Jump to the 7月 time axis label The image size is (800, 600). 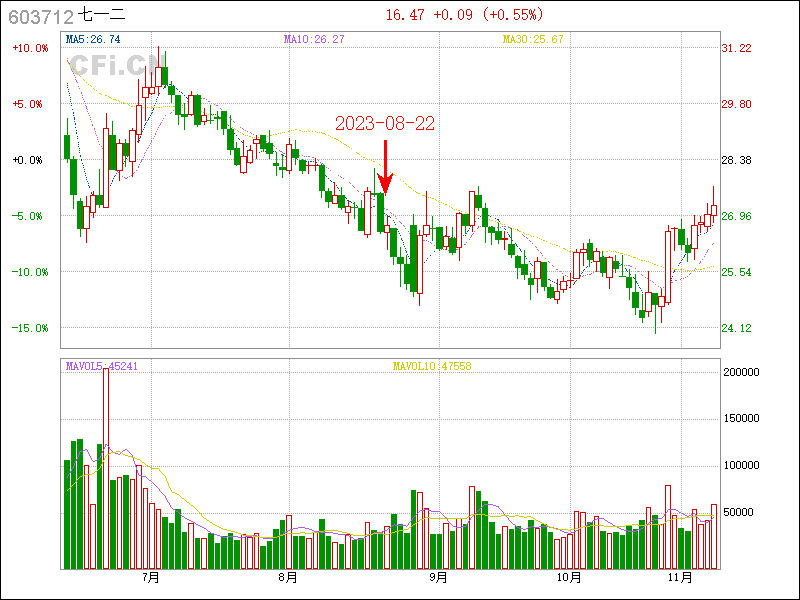(x=151, y=578)
